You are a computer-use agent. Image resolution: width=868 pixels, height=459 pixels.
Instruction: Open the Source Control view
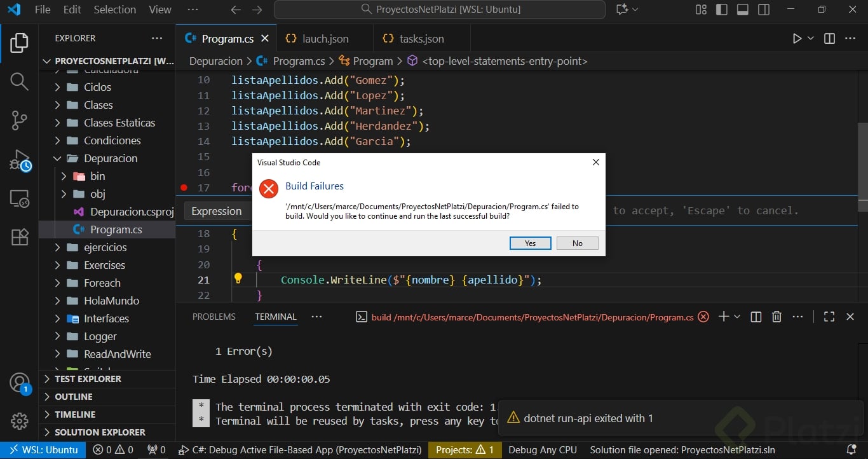click(19, 121)
